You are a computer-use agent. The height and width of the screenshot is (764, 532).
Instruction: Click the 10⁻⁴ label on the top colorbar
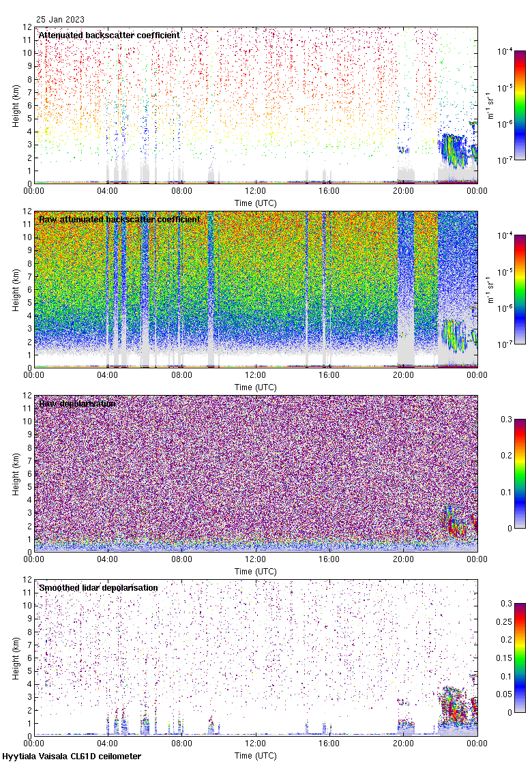tap(504, 50)
